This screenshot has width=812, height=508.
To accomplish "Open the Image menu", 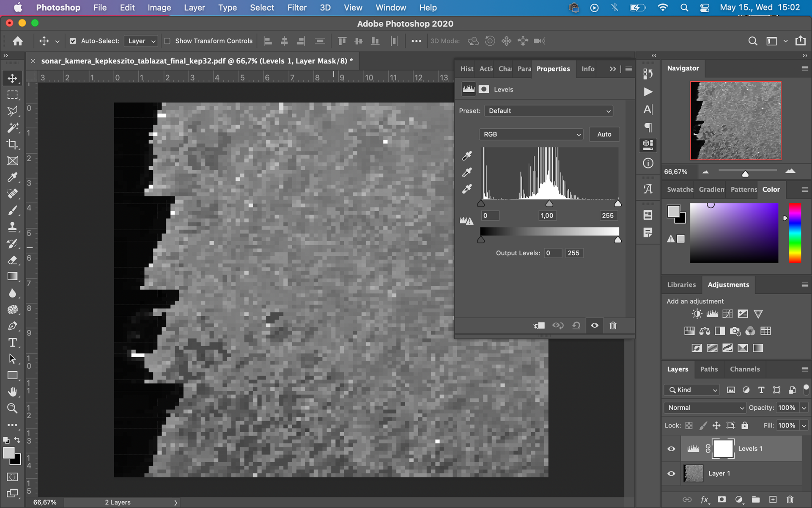I will tap(159, 8).
